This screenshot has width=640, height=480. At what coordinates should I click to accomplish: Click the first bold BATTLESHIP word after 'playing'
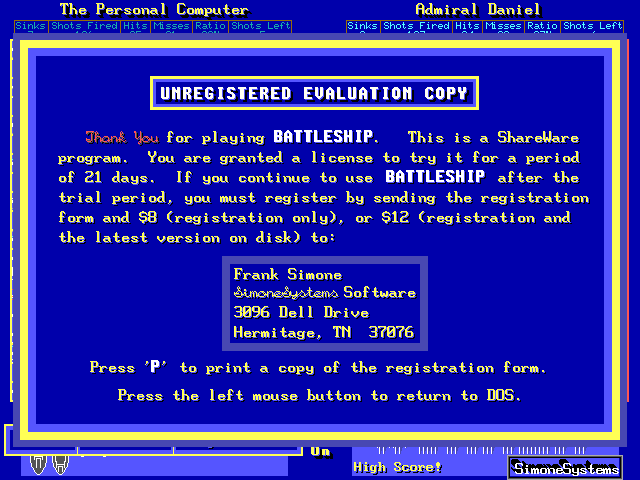click(323, 136)
